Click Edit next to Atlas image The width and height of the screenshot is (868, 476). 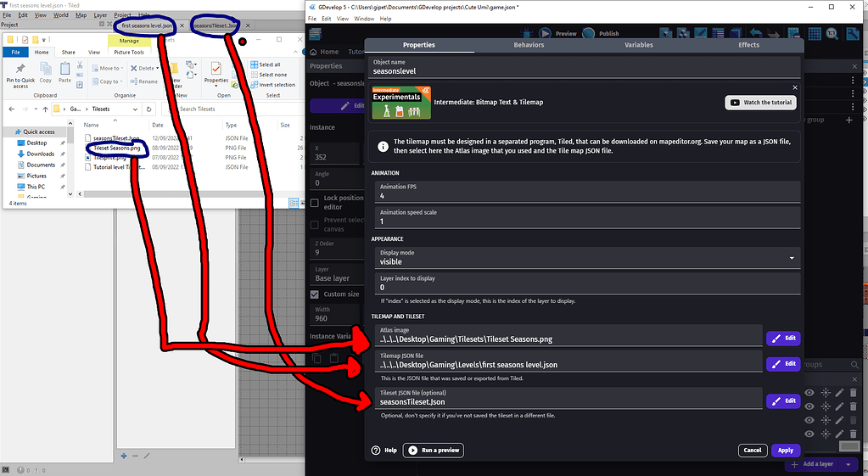783,338
